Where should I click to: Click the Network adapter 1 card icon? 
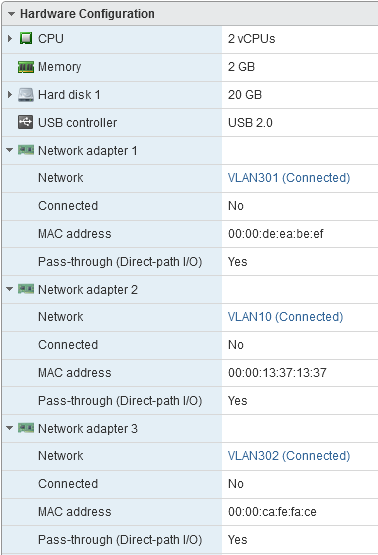coord(26,150)
